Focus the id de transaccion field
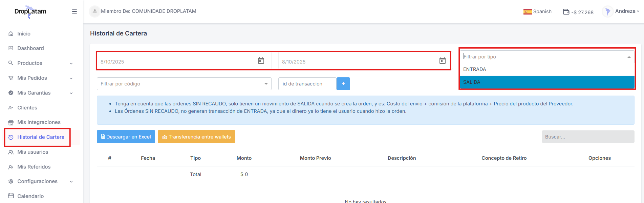This screenshot has height=203, width=644. tap(307, 84)
